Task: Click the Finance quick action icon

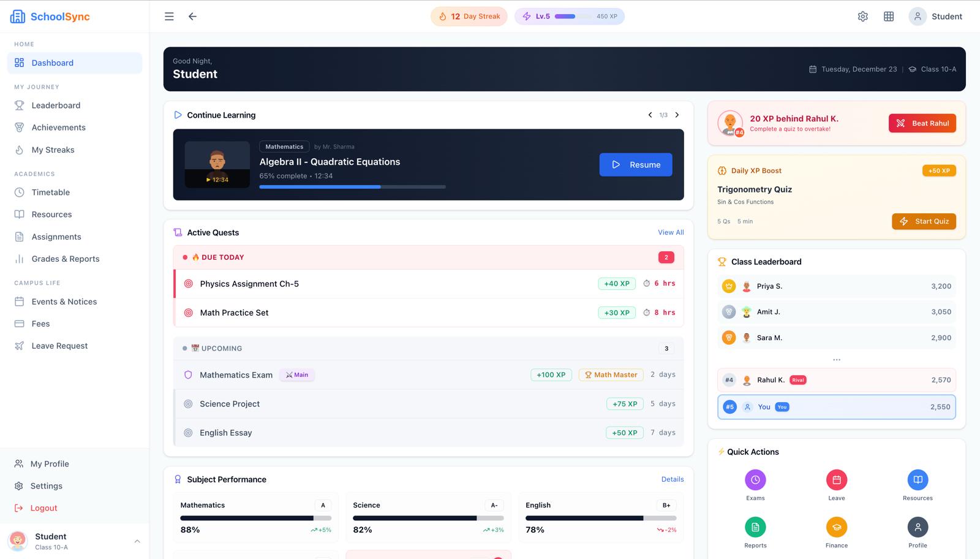Action: click(x=836, y=527)
